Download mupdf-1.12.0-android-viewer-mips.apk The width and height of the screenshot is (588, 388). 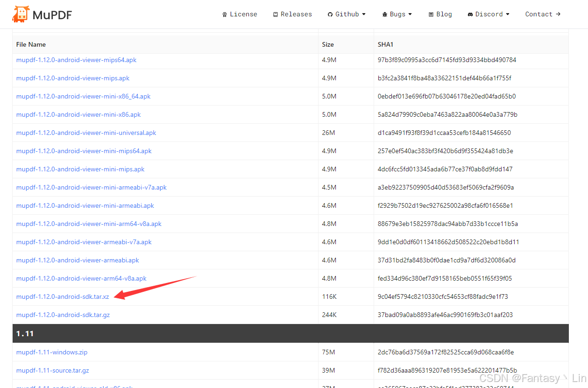coord(73,78)
